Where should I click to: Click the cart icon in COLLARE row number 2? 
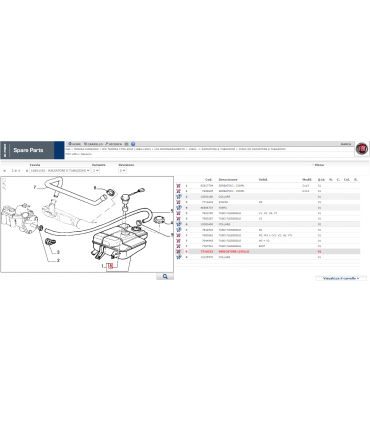coord(178,197)
